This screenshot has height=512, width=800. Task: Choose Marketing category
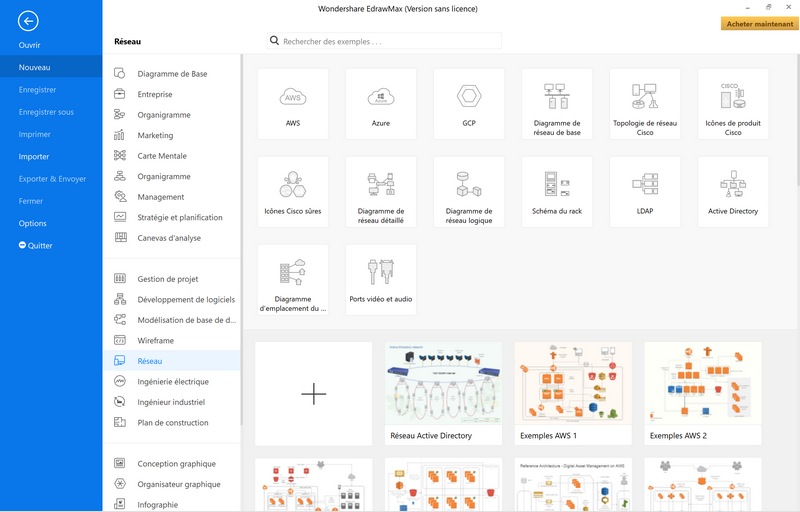(x=172, y=135)
